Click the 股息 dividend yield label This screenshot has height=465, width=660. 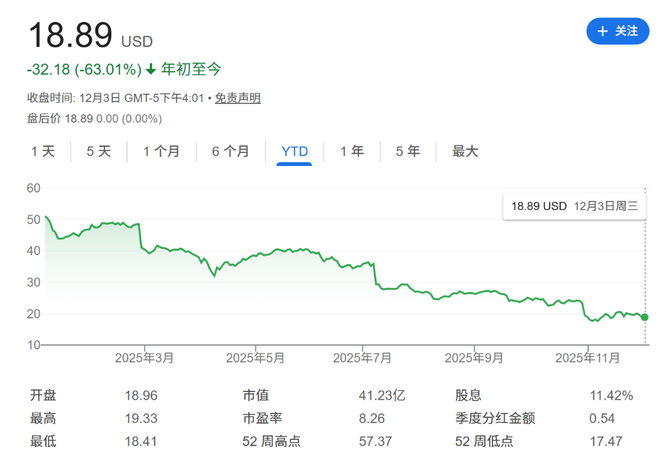pos(468,395)
